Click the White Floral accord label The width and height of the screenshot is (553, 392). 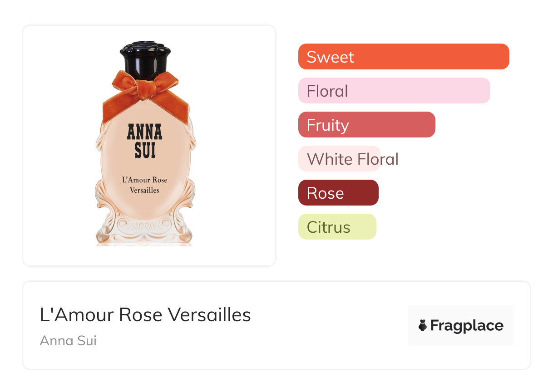[353, 159]
